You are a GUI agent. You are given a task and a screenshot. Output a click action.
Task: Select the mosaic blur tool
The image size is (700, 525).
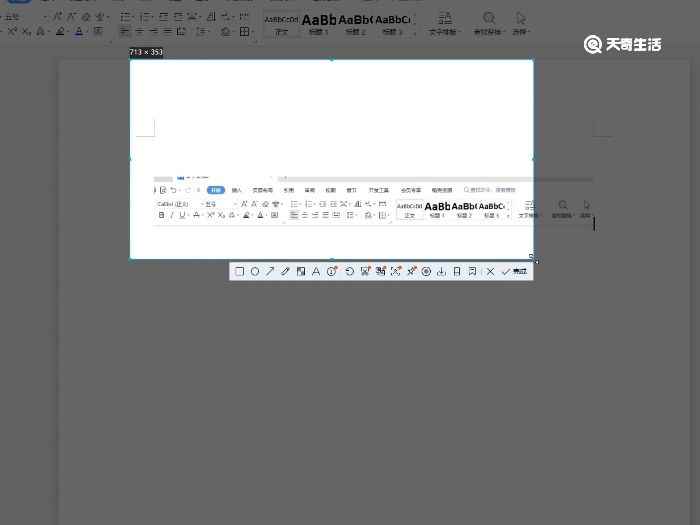point(301,271)
